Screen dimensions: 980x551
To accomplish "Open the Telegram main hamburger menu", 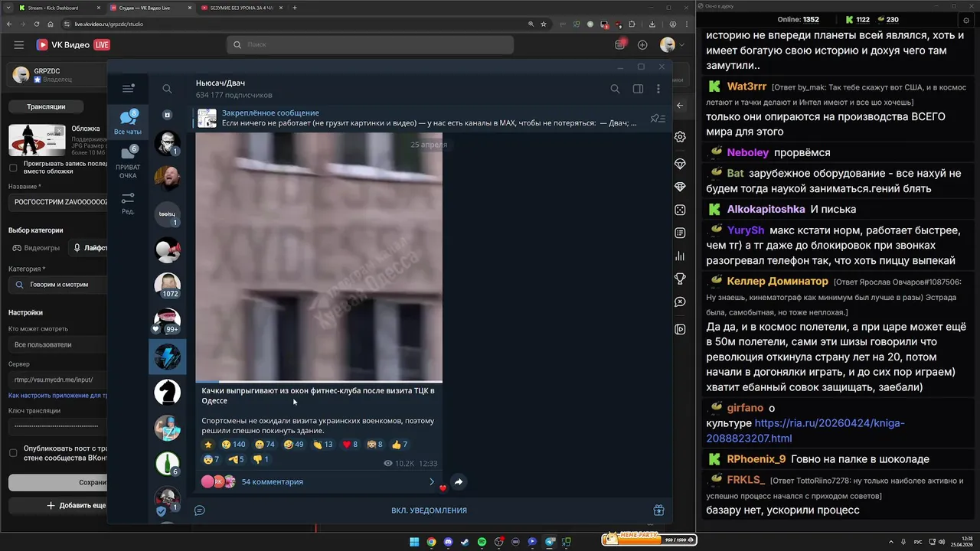I will pos(128,89).
